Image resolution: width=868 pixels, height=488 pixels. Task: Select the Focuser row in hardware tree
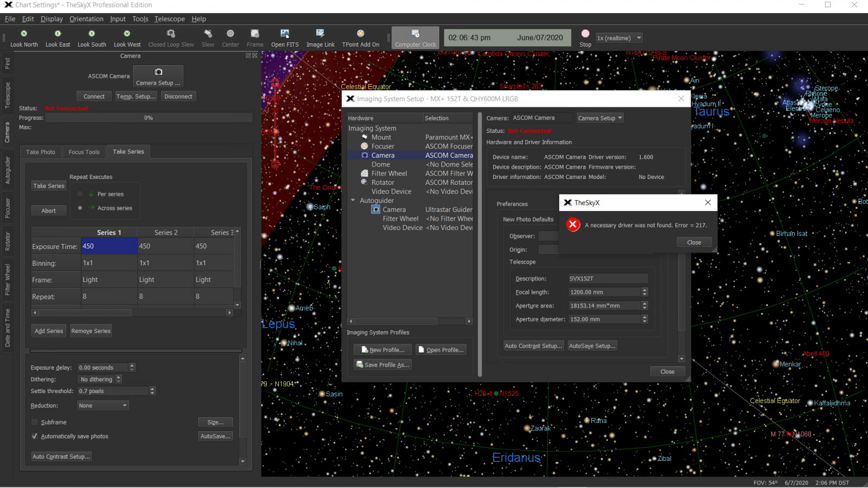click(410, 146)
